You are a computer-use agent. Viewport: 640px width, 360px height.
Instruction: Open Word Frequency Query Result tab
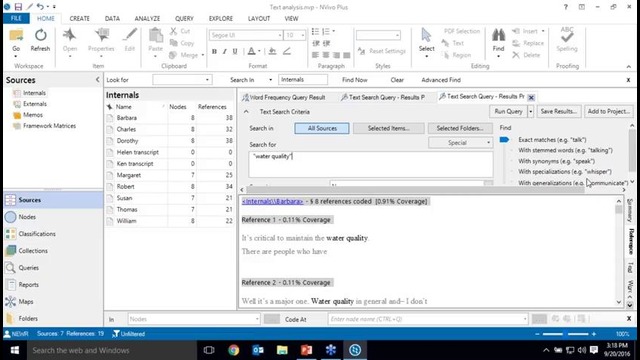click(284, 97)
